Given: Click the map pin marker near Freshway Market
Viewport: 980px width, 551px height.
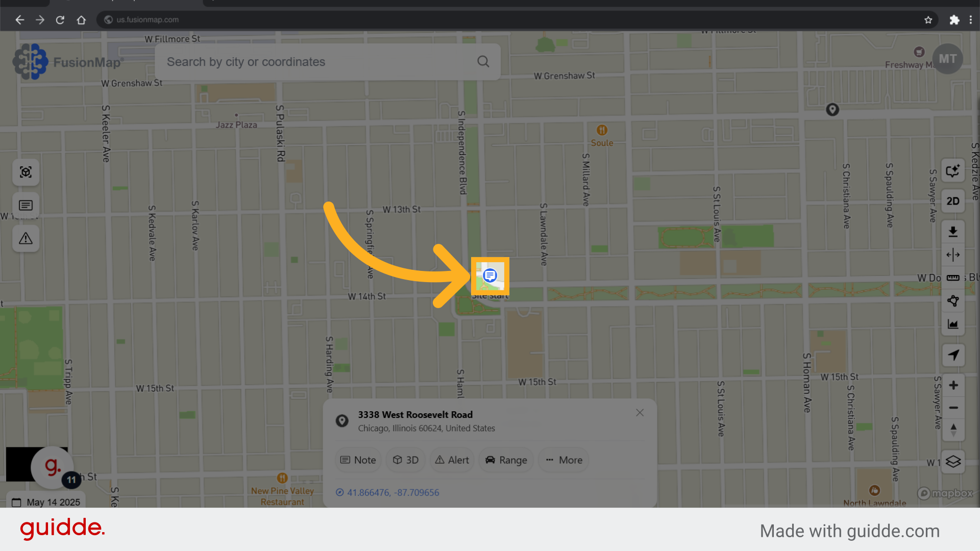Looking at the screenshot, I should tap(832, 110).
